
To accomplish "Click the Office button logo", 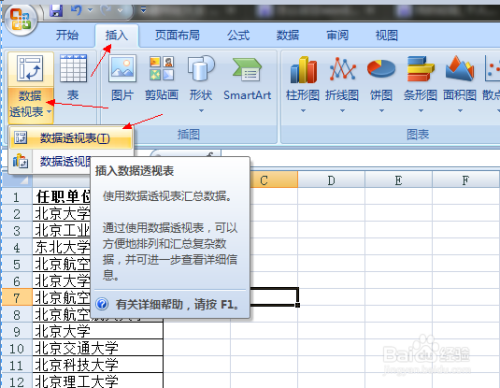I will (20, 19).
